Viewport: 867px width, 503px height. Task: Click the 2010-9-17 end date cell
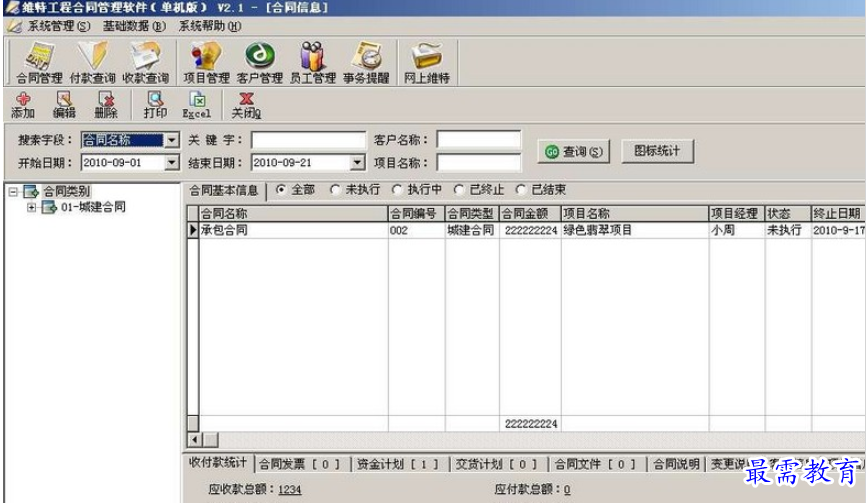pyautogui.click(x=839, y=230)
